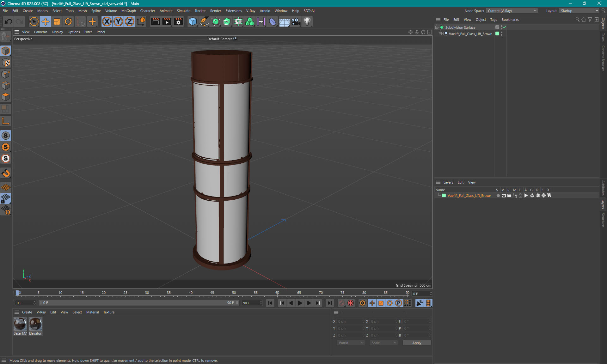Click Locked Workplane icon
Viewport: 607px width, 364px height.
click(6, 198)
